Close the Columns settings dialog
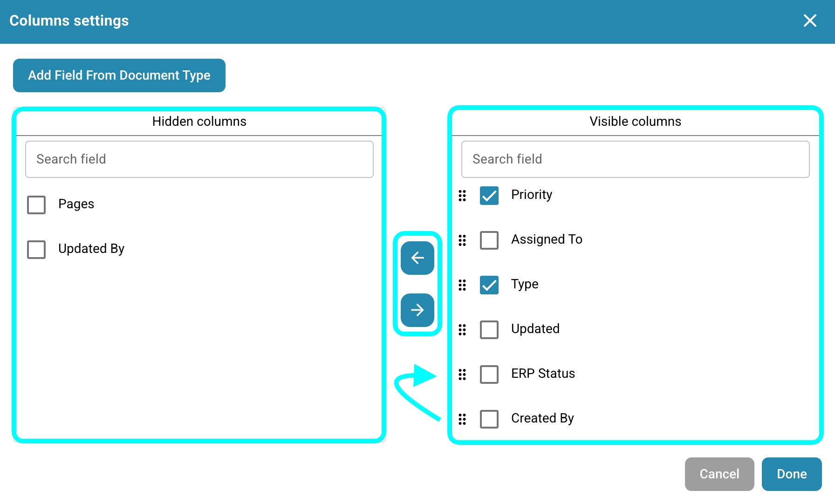Image resolution: width=835 pixels, height=504 pixels. tap(810, 20)
